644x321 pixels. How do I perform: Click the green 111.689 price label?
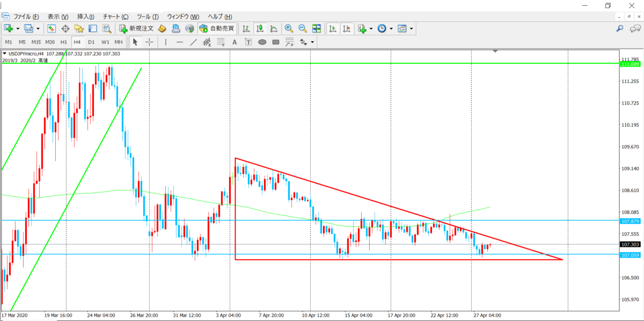tap(630, 64)
